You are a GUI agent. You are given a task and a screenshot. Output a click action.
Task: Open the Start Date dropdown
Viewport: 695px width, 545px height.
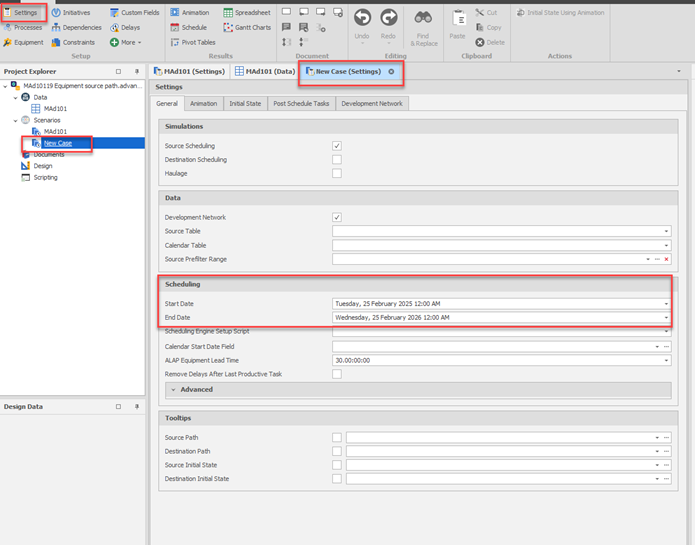(666, 304)
